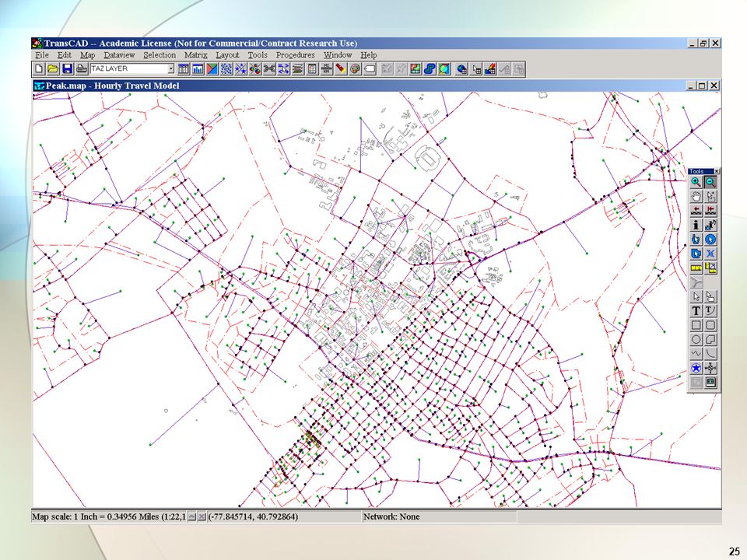Open the Help menu
The height and width of the screenshot is (560, 747).
[x=368, y=55]
